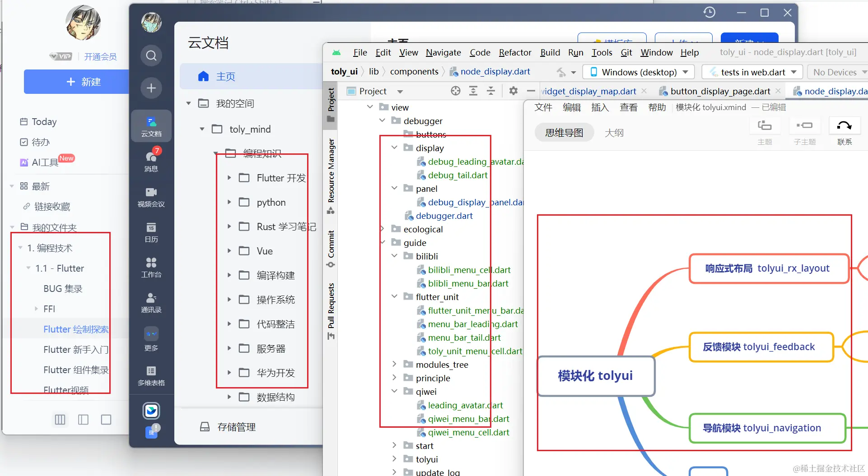
Task: Click the 子主题 subtopic icon in XMind toolbar
Action: pyautogui.click(x=804, y=125)
